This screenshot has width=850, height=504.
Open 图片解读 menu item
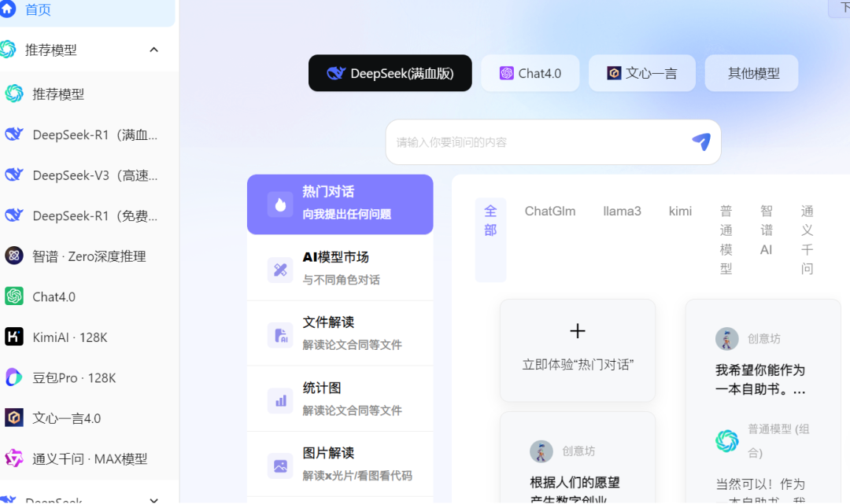click(340, 464)
